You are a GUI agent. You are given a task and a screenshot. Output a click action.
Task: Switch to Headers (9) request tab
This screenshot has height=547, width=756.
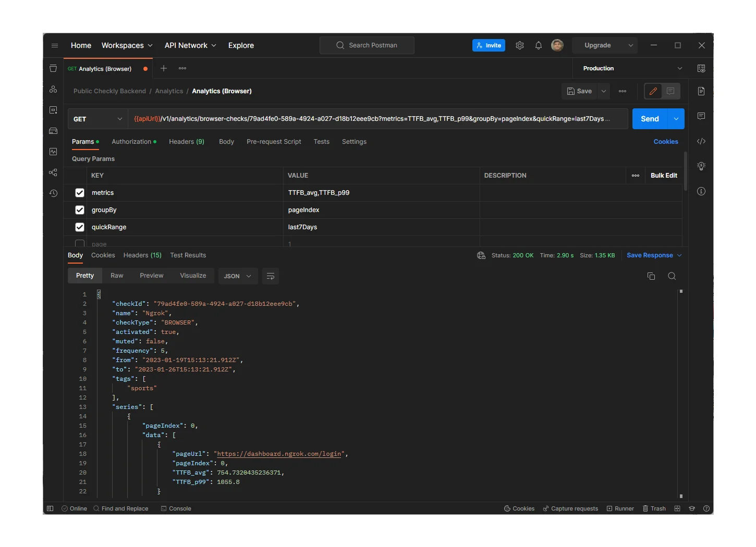pyautogui.click(x=187, y=142)
